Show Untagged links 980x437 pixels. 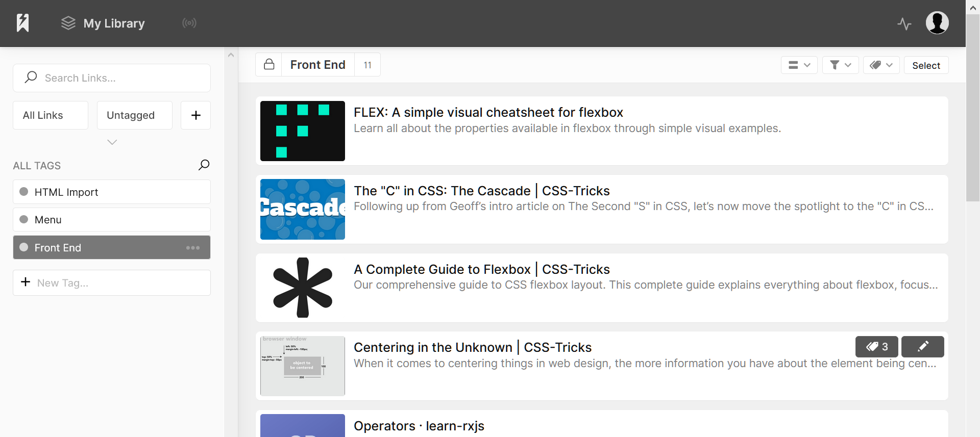135,115
